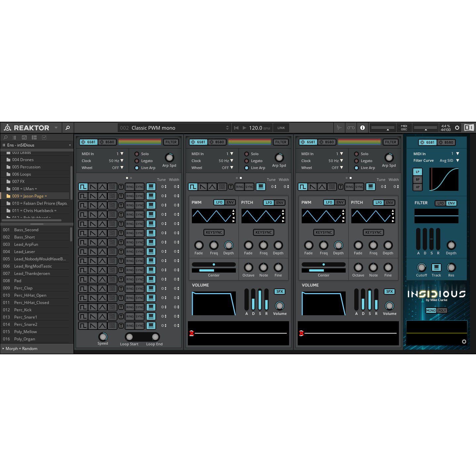The width and height of the screenshot is (476, 476).
Task: Open the Ens - inSIDious ensemble selector
Action: coord(36,145)
